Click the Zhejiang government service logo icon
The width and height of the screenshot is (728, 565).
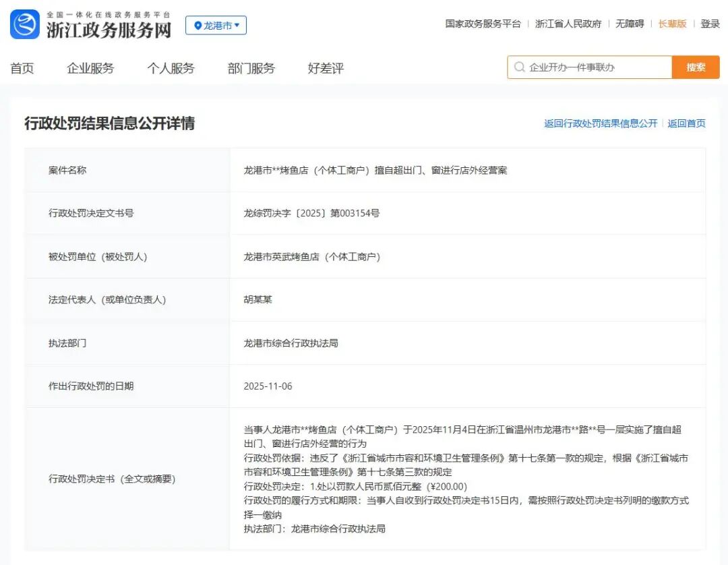click(25, 24)
